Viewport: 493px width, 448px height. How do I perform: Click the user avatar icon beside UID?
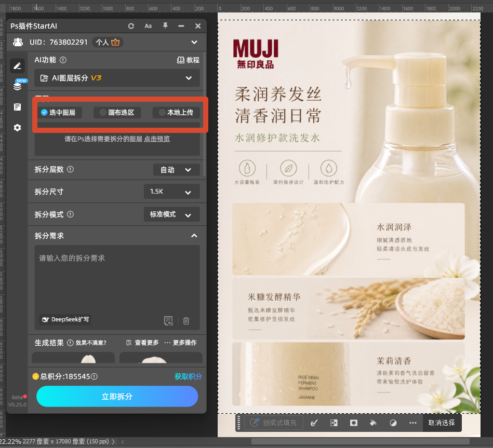click(x=18, y=42)
